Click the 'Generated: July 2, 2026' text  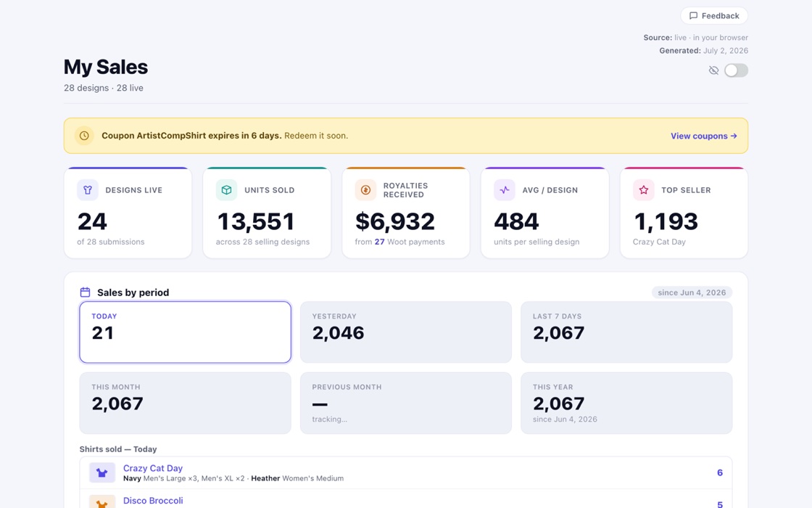[x=703, y=51]
